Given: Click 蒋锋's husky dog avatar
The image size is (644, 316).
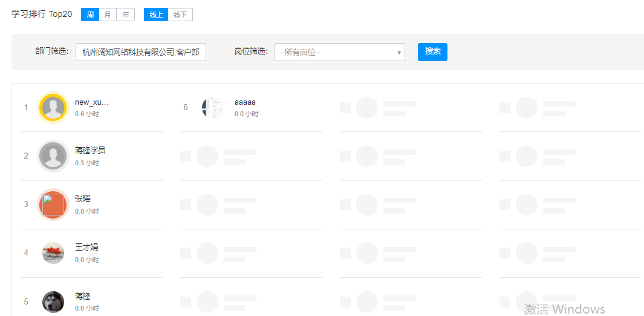Looking at the screenshot, I should pyautogui.click(x=53, y=301).
